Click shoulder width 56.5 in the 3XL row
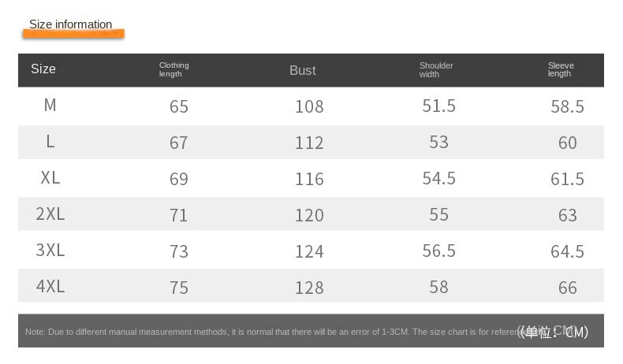The image size is (623, 364). tap(438, 251)
